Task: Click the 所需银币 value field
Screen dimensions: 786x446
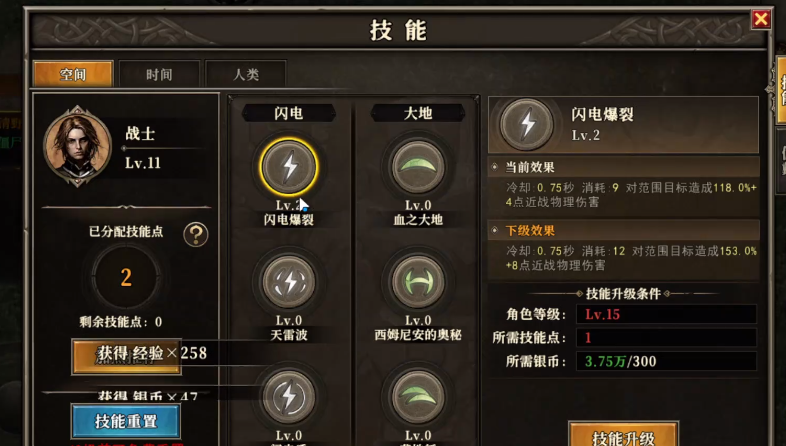Action: click(666, 361)
